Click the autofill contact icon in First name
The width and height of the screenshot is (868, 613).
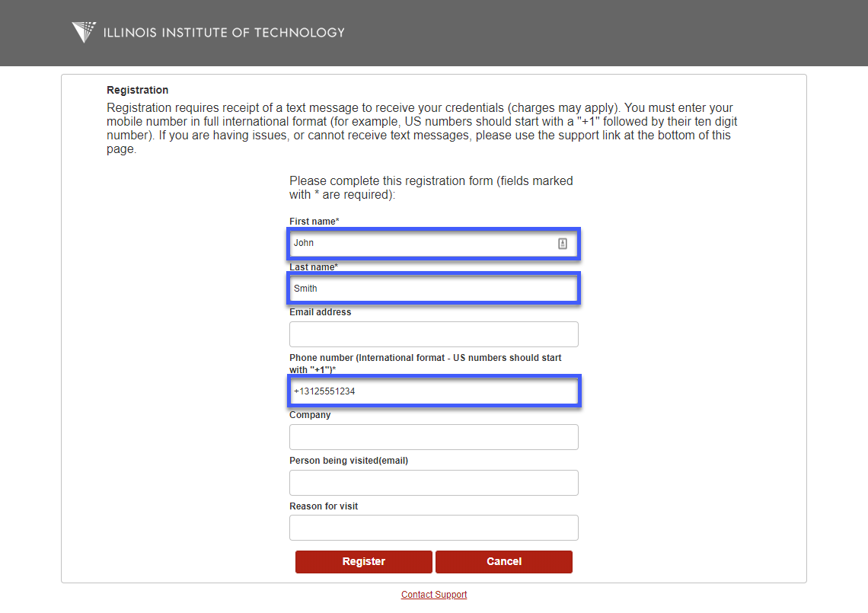(x=563, y=244)
